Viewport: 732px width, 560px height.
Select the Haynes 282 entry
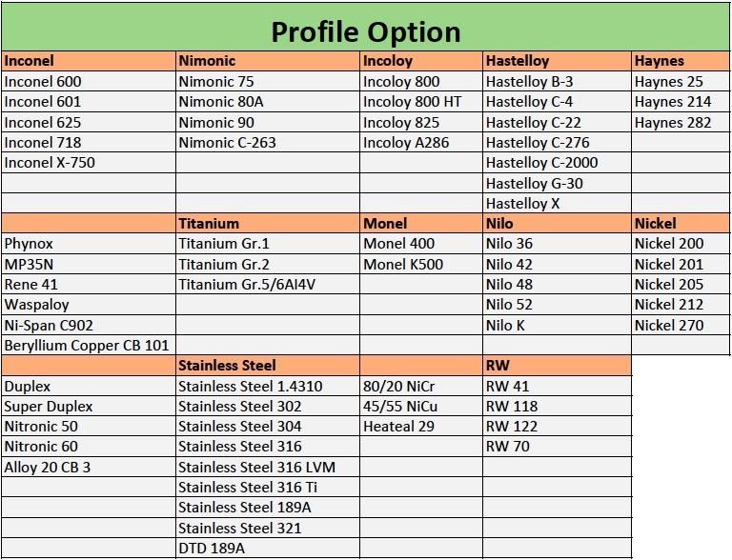click(x=681, y=122)
